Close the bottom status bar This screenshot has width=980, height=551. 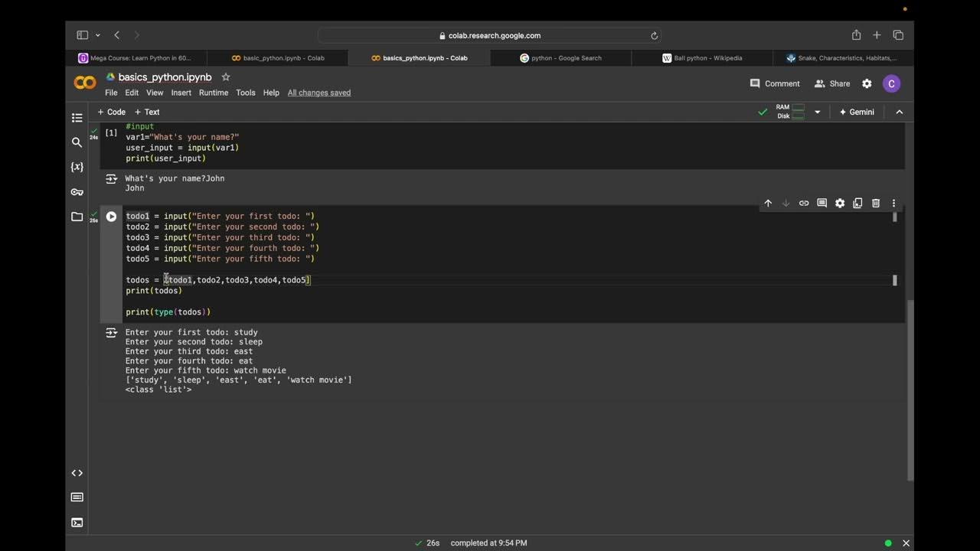(906, 543)
